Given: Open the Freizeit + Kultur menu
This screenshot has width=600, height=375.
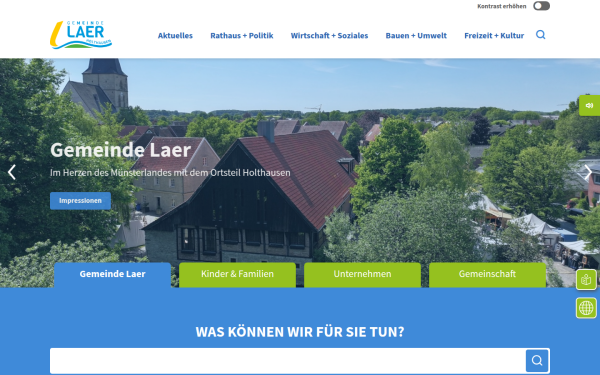Looking at the screenshot, I should [x=494, y=36].
